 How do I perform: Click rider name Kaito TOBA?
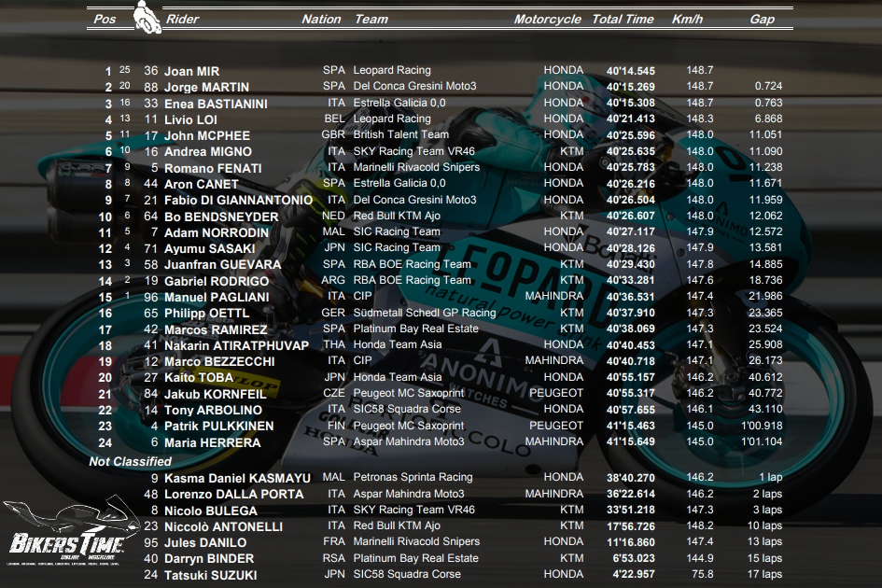click(x=198, y=378)
